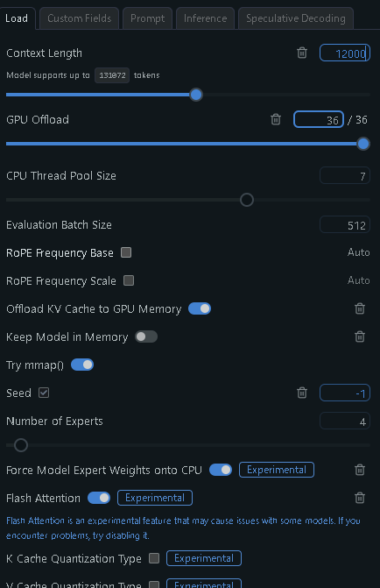Open the Speculative Decoding tab
Image resolution: width=380 pixels, height=588 pixels.
[296, 18]
